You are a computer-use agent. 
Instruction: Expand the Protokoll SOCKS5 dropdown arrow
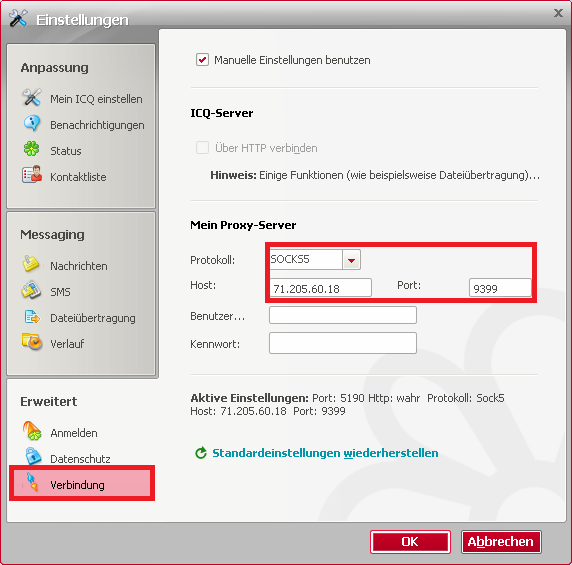tap(351, 260)
